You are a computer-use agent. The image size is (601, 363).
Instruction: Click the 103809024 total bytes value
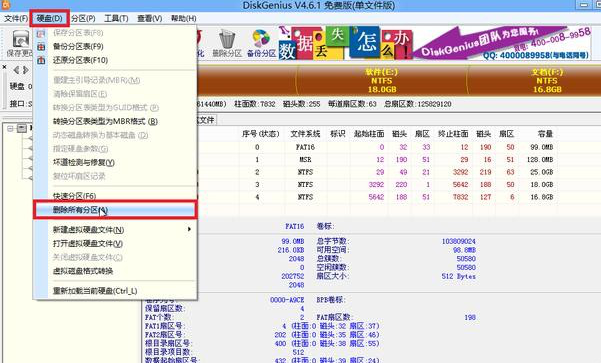[x=458, y=241]
